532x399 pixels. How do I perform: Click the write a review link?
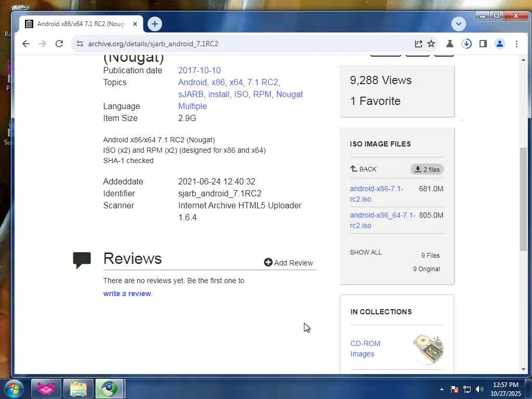point(127,294)
